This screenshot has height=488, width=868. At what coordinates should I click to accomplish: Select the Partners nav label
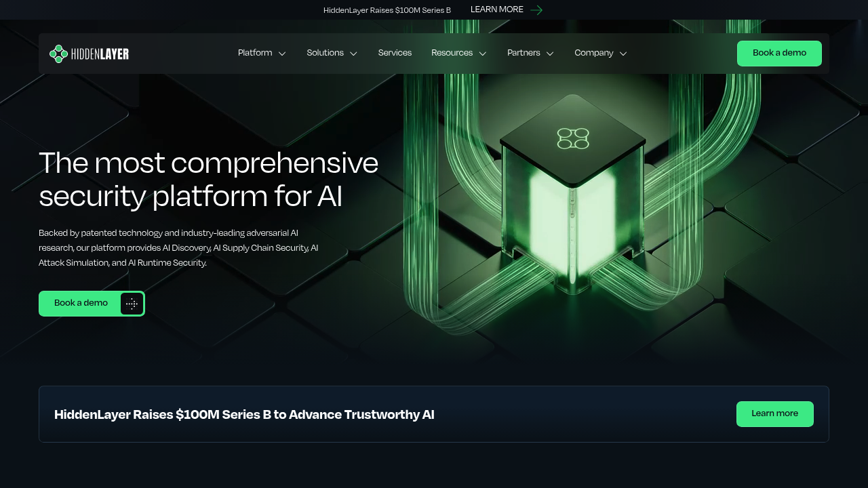(524, 53)
